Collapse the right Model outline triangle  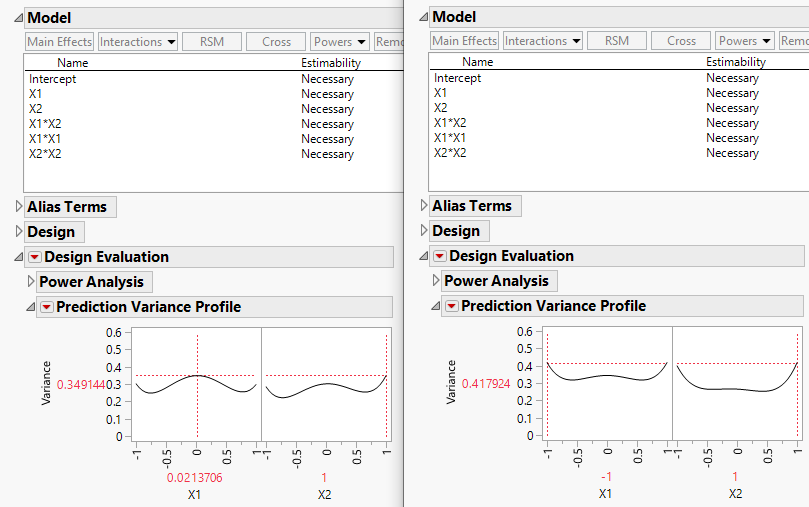pos(424,17)
